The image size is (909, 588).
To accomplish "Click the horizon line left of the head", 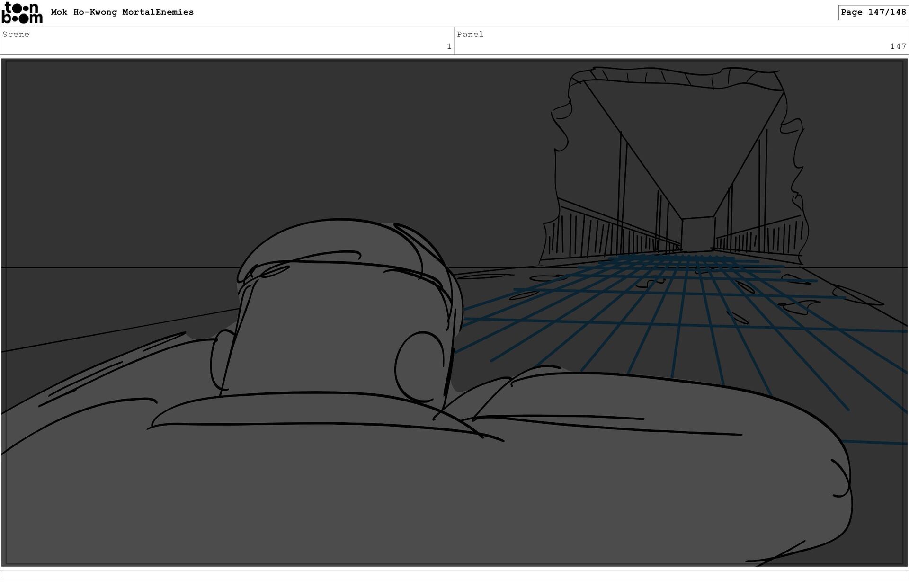I will click(118, 267).
